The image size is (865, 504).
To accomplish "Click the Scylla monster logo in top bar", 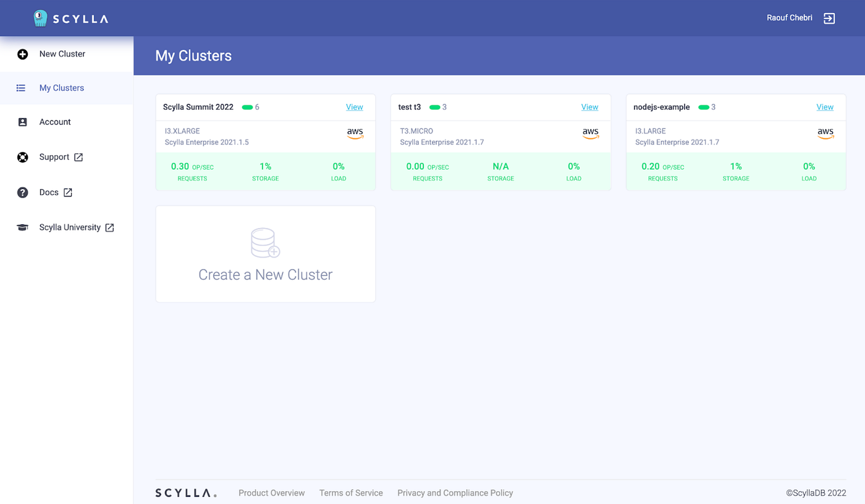I will point(40,18).
